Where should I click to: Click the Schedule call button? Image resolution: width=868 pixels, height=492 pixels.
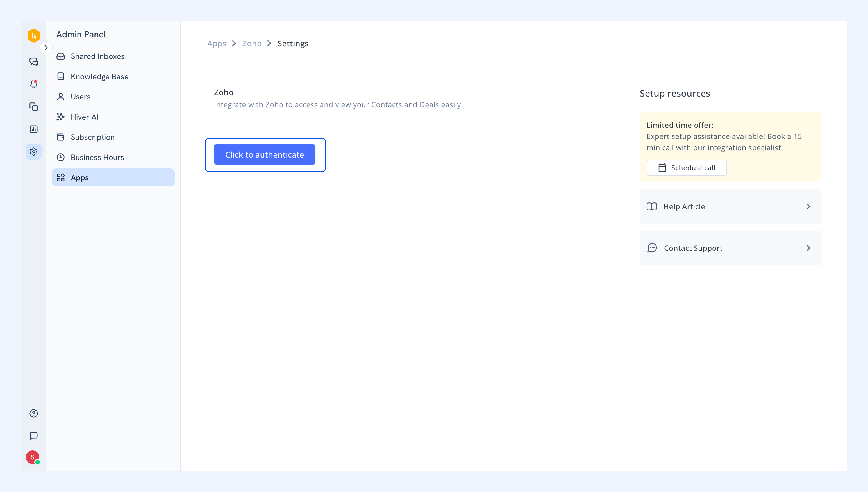click(x=687, y=168)
